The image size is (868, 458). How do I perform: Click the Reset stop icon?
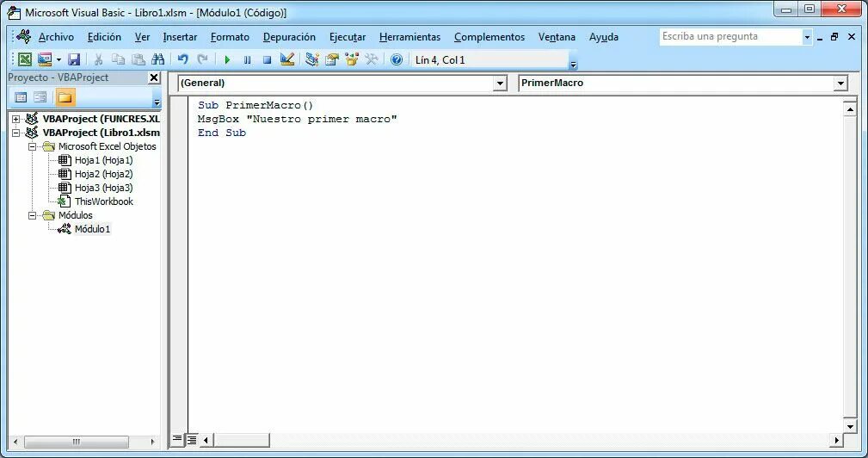267,59
